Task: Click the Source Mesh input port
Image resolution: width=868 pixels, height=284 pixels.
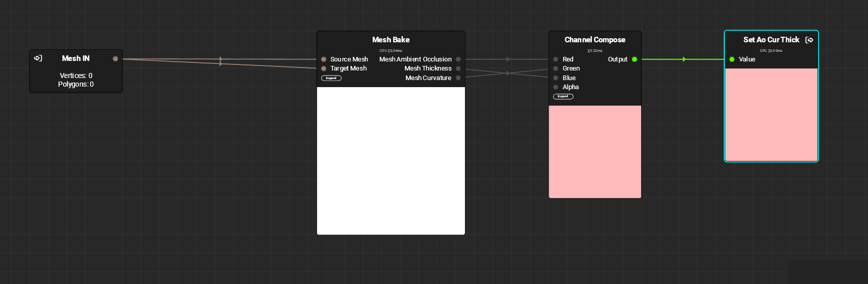Action: (323, 59)
